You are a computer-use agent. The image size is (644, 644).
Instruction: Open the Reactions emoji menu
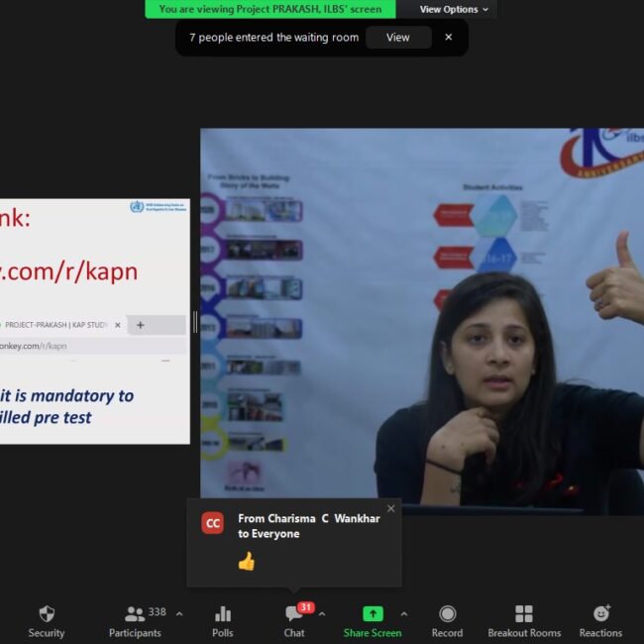(x=600, y=620)
